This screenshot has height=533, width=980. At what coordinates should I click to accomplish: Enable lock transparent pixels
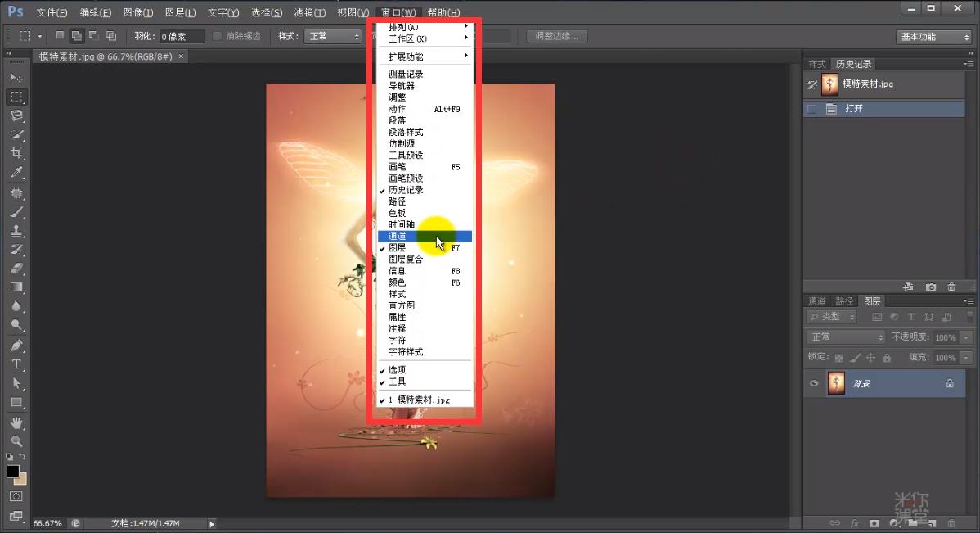(839, 358)
